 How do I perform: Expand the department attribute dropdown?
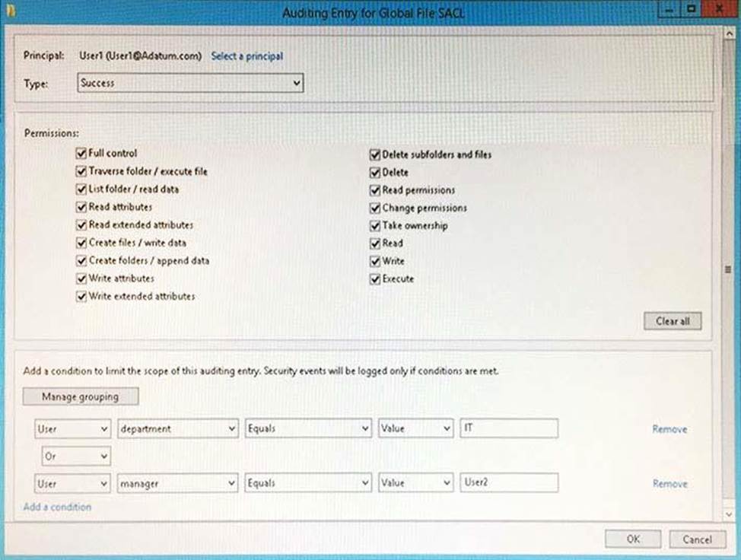(x=178, y=429)
